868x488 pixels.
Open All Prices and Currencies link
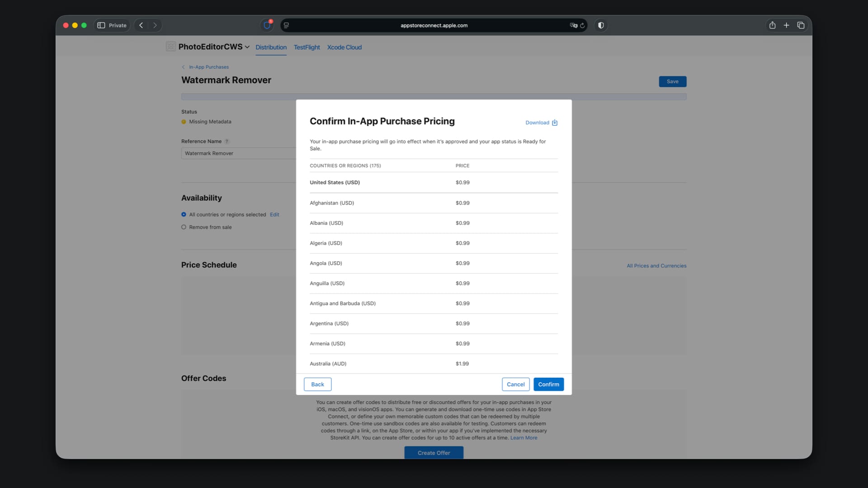656,266
